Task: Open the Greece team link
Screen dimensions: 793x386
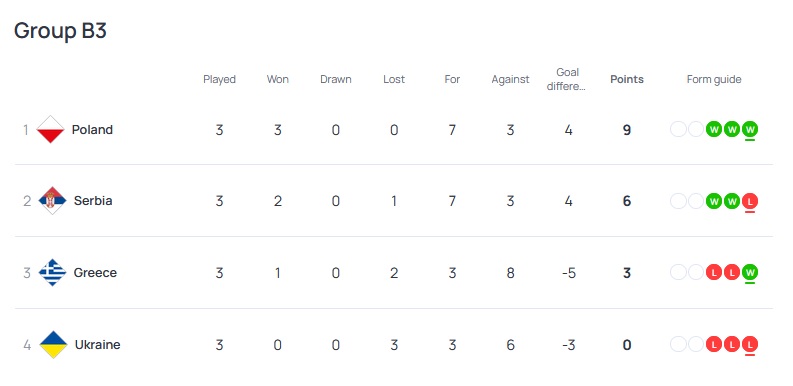Action: 95,273
